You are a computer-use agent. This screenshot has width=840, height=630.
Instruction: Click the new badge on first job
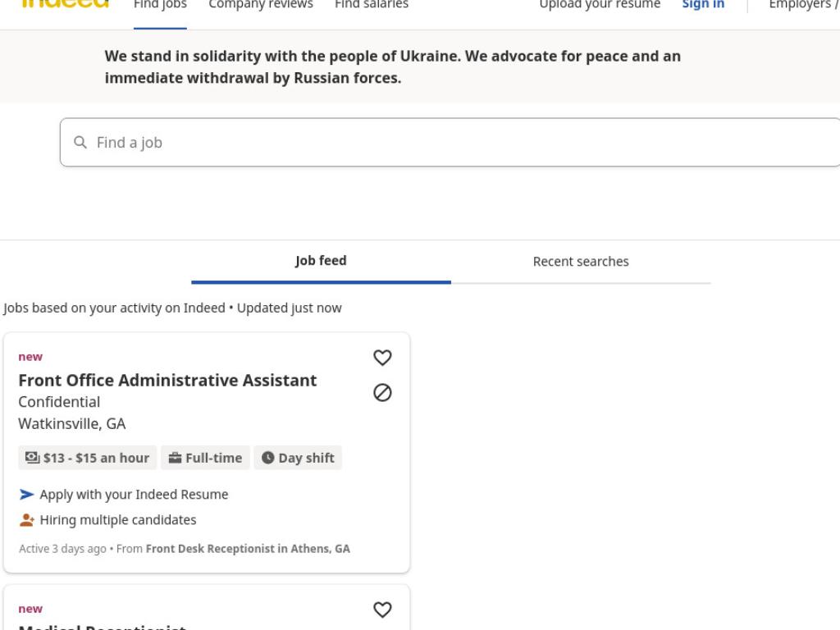(x=30, y=357)
